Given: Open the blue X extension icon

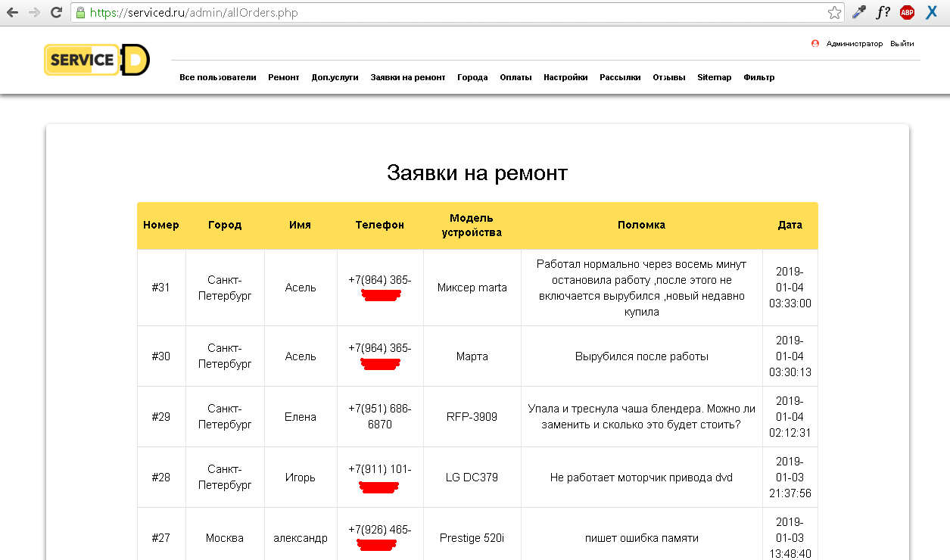Looking at the screenshot, I should (932, 12).
